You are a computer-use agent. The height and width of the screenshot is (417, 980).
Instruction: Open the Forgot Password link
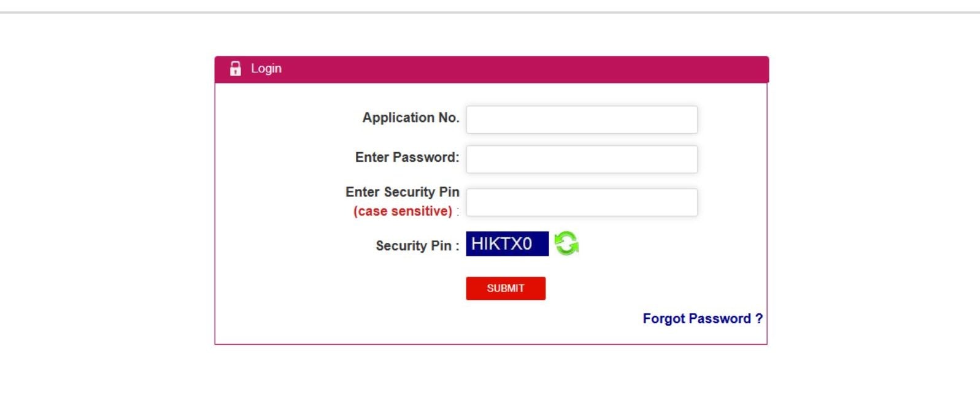(702, 319)
